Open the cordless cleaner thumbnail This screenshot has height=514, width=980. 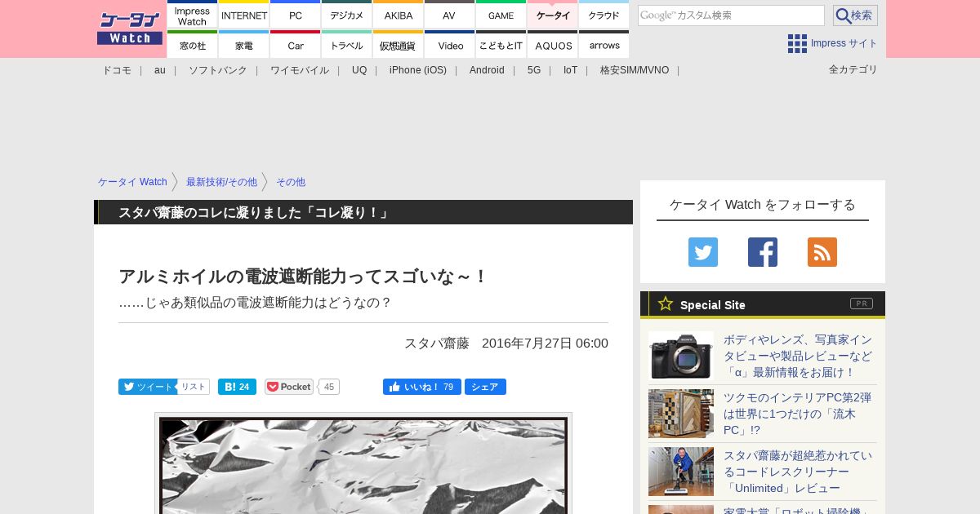tap(681, 472)
